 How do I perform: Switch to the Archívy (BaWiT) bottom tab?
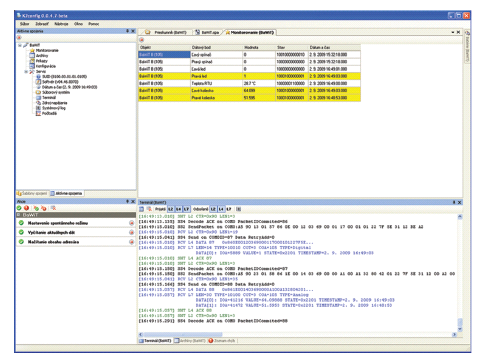tap(190, 341)
